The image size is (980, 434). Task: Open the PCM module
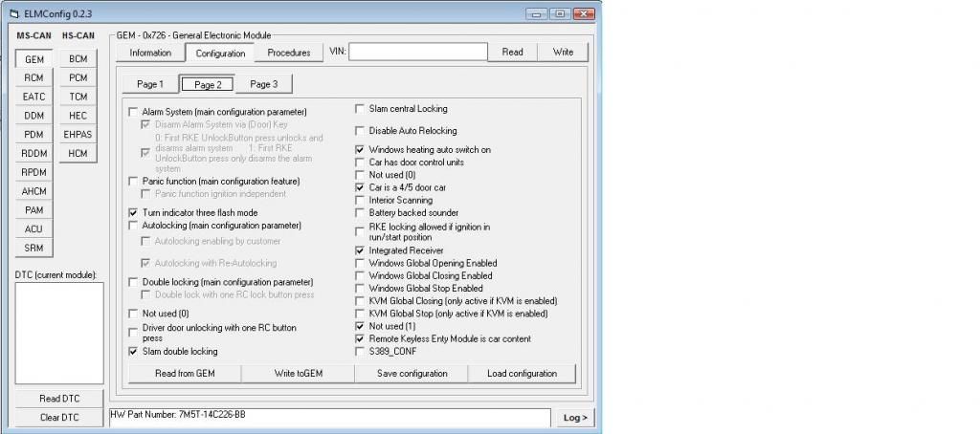click(x=78, y=77)
